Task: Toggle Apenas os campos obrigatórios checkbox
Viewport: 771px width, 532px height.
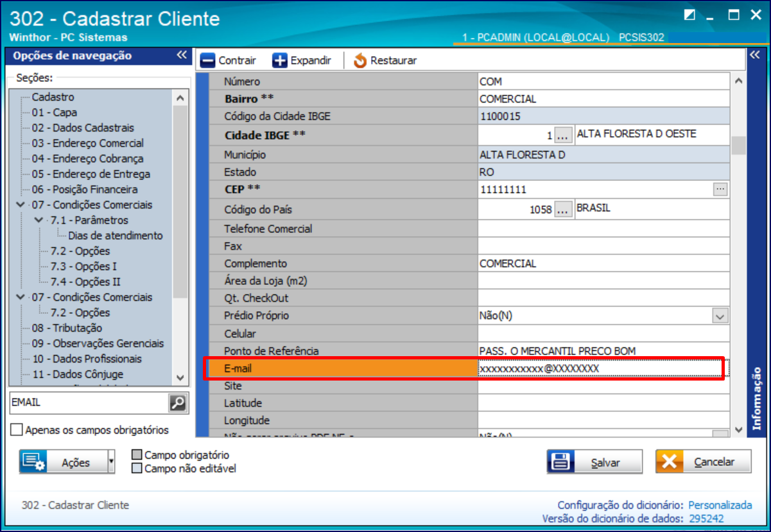Action: click(17, 430)
